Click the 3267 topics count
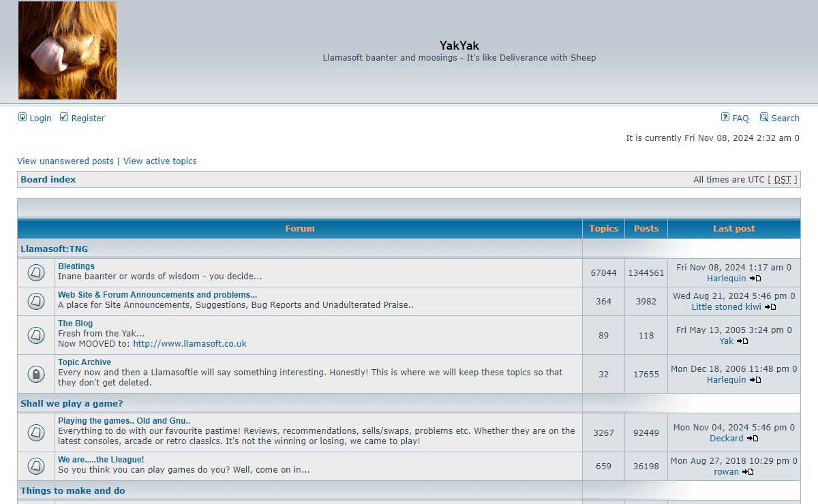 pos(604,433)
